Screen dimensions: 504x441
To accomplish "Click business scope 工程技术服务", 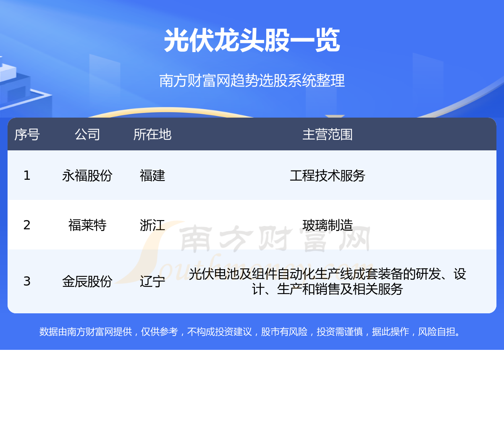I will (x=328, y=175).
